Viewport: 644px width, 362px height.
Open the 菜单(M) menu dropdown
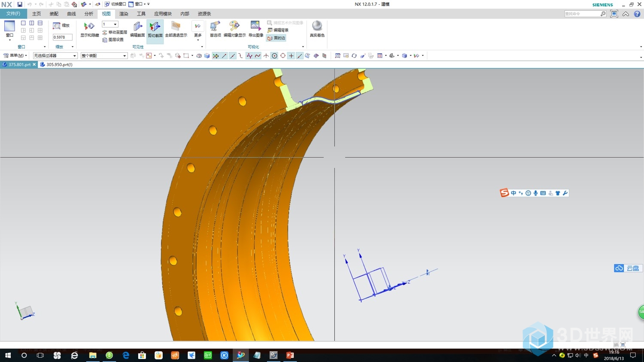pos(15,56)
